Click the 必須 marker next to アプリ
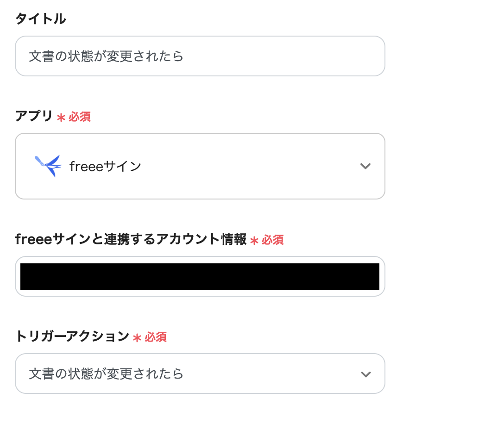Image resolution: width=504 pixels, height=436 pixels. [80, 117]
